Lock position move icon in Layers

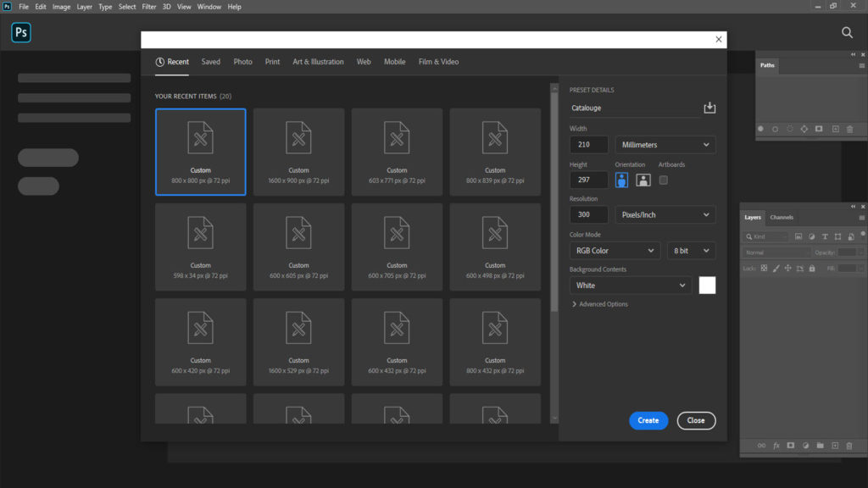coord(787,269)
